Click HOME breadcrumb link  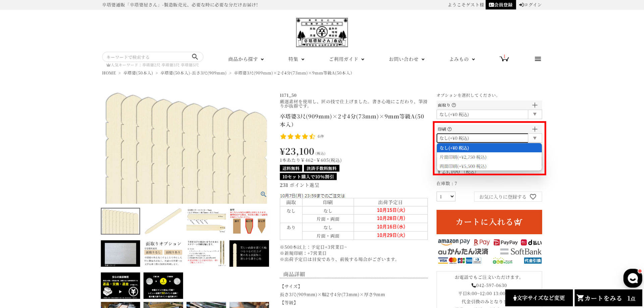pyautogui.click(x=109, y=73)
